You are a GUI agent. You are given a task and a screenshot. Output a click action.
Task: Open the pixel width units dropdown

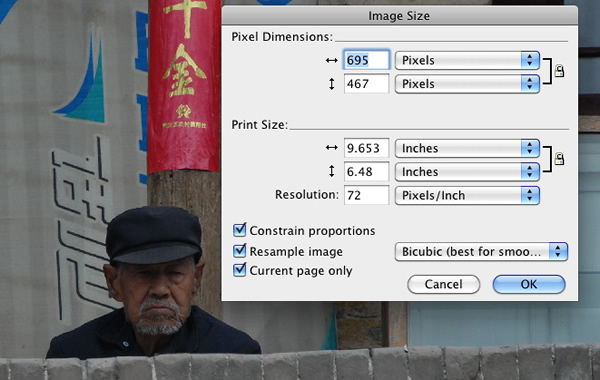coord(467,60)
